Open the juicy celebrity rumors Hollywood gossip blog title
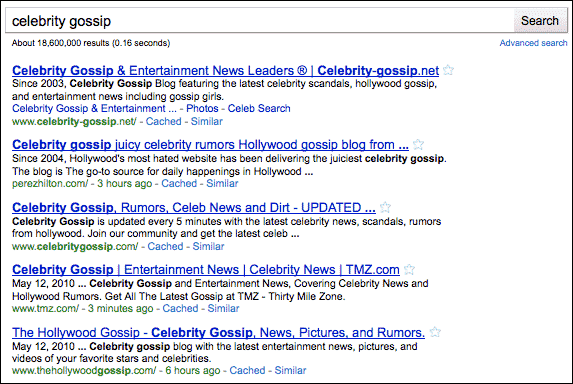Image resolution: width=573 pixels, height=384 pixels. point(210,145)
